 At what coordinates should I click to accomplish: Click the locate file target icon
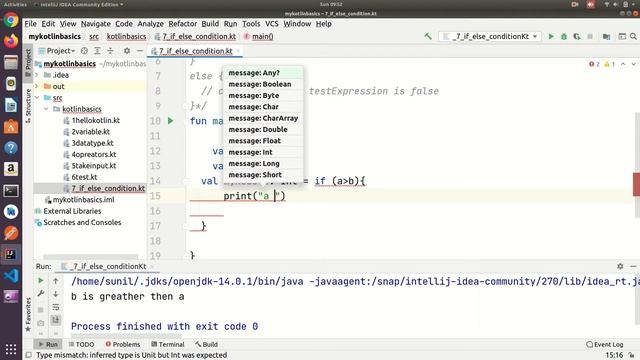[x=84, y=51]
